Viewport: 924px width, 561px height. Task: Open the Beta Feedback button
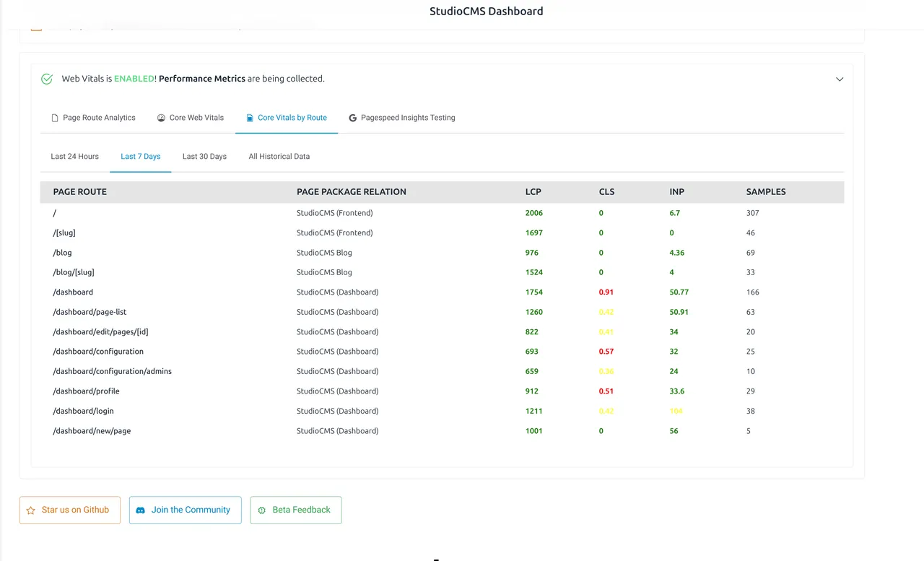click(x=296, y=510)
